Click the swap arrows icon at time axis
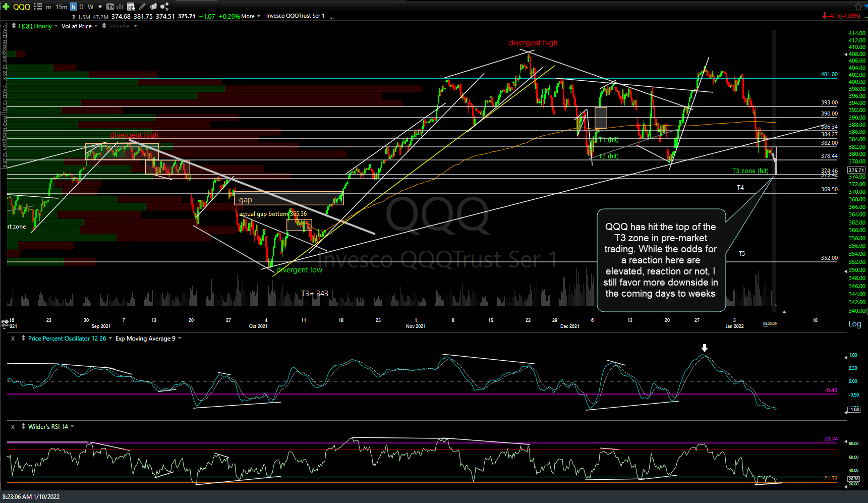The image size is (868, 503). pos(6,322)
